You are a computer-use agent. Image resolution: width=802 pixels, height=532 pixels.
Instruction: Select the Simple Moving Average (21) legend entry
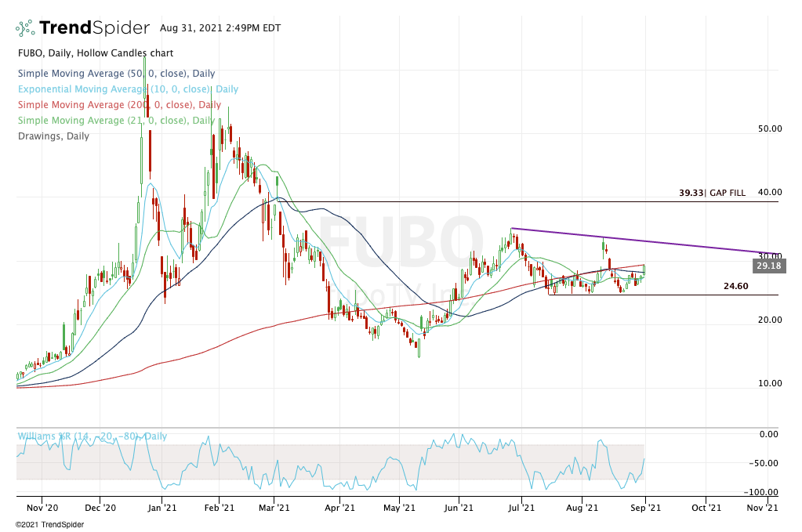(x=116, y=121)
